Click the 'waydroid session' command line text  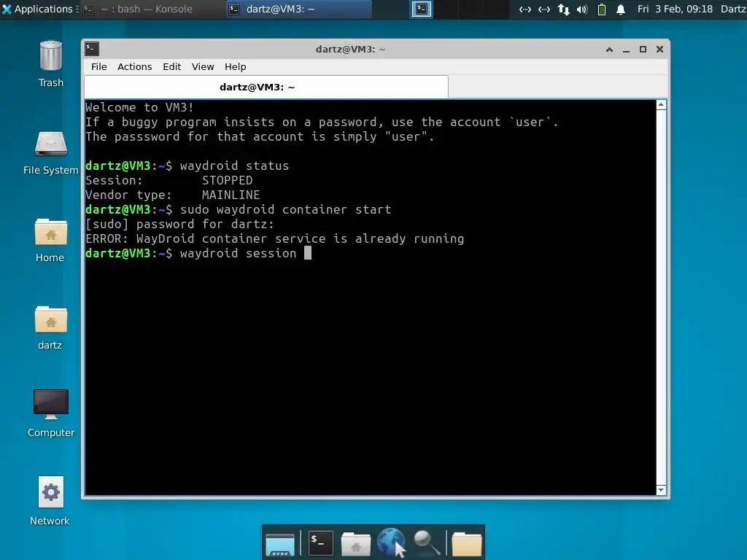239,253
